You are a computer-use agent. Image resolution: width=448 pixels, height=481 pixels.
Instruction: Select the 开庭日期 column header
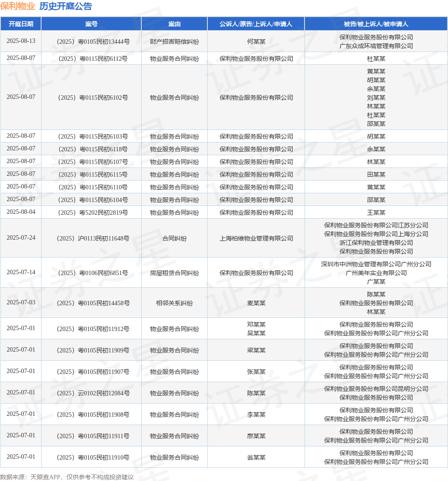(21, 24)
